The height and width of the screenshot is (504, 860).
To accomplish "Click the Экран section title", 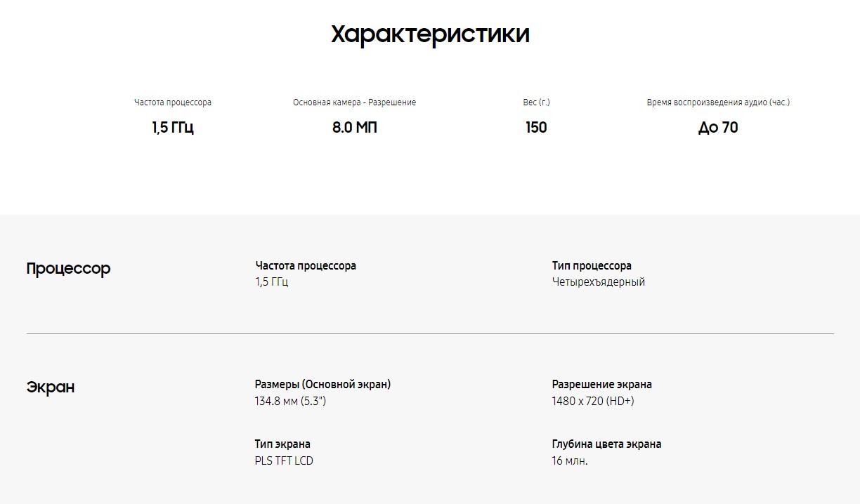I will click(x=51, y=387).
